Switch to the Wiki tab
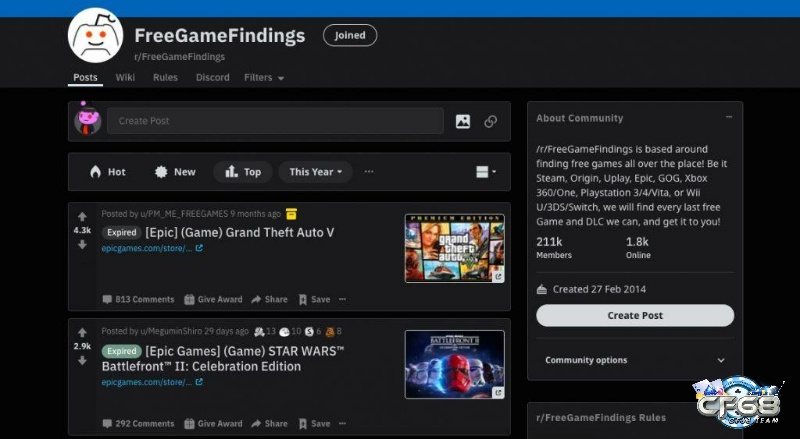This screenshot has width=800, height=439. (x=125, y=78)
